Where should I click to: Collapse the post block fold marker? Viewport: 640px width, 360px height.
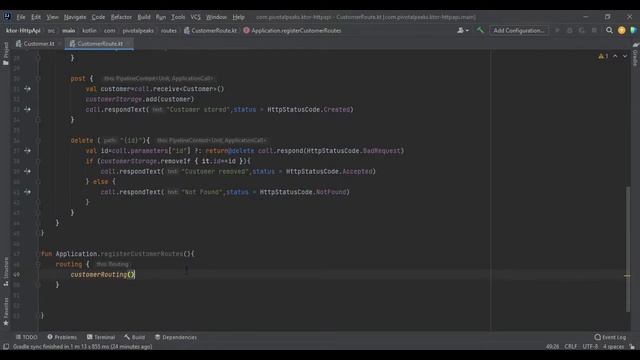pyautogui.click(x=38, y=78)
